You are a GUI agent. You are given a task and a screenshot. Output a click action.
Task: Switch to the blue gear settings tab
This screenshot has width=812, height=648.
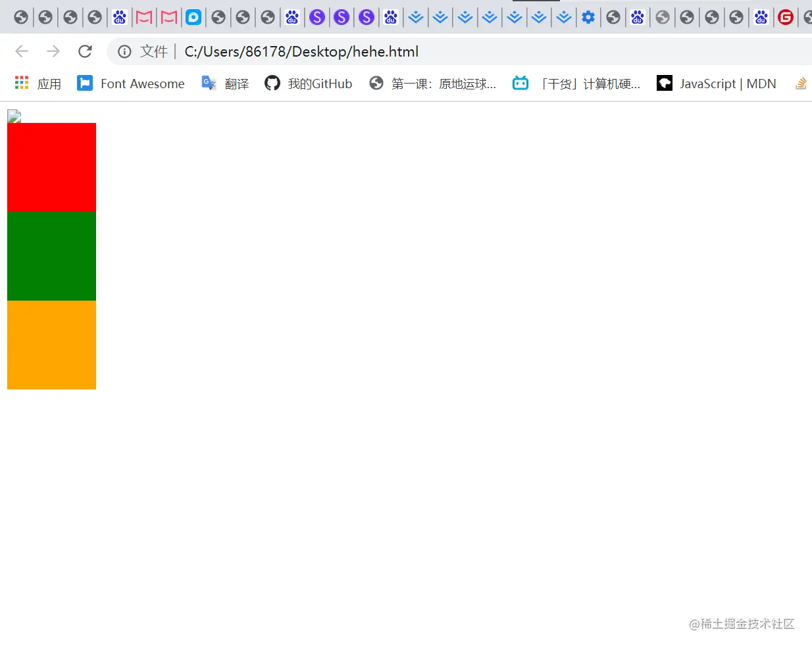click(x=588, y=17)
